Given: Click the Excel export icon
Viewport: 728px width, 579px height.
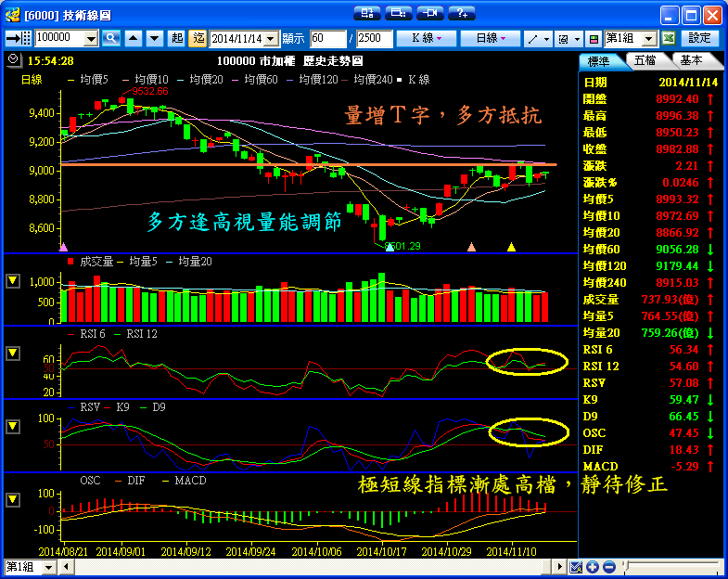Looking at the screenshot, I should point(668,38).
